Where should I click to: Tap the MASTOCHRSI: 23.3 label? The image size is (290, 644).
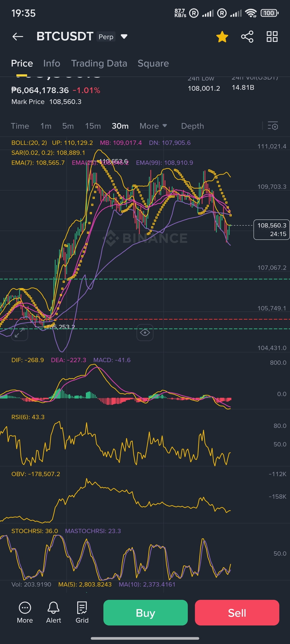tap(93, 531)
